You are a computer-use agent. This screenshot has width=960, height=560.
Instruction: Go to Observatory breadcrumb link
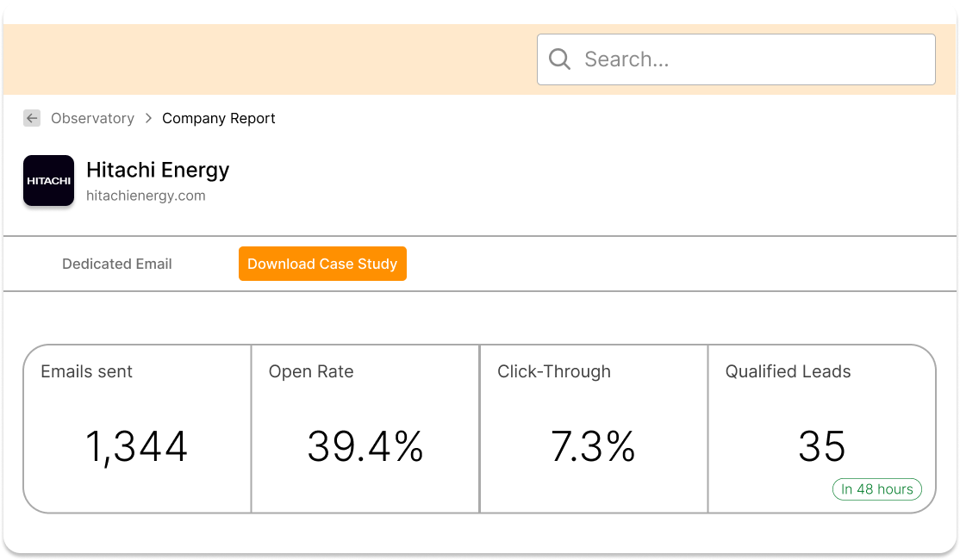92,119
